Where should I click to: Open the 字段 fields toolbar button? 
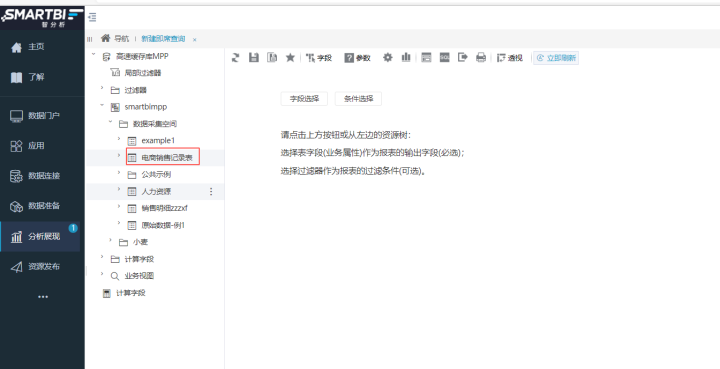[319, 58]
